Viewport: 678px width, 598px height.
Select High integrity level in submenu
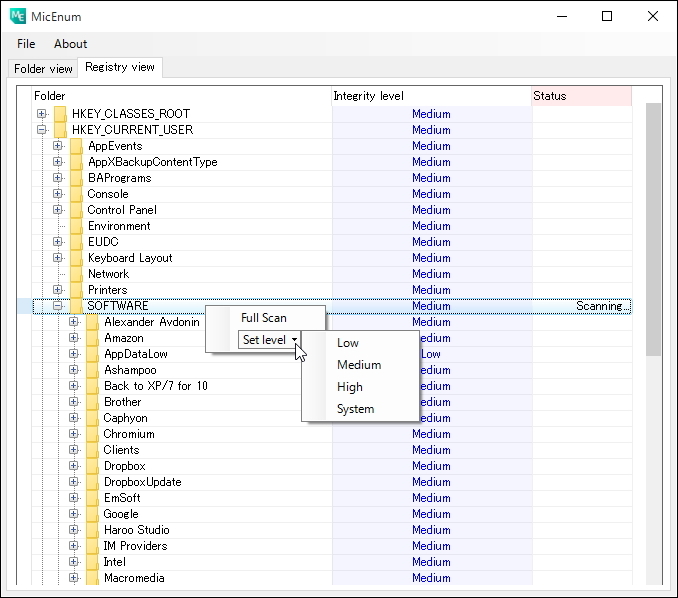(350, 387)
